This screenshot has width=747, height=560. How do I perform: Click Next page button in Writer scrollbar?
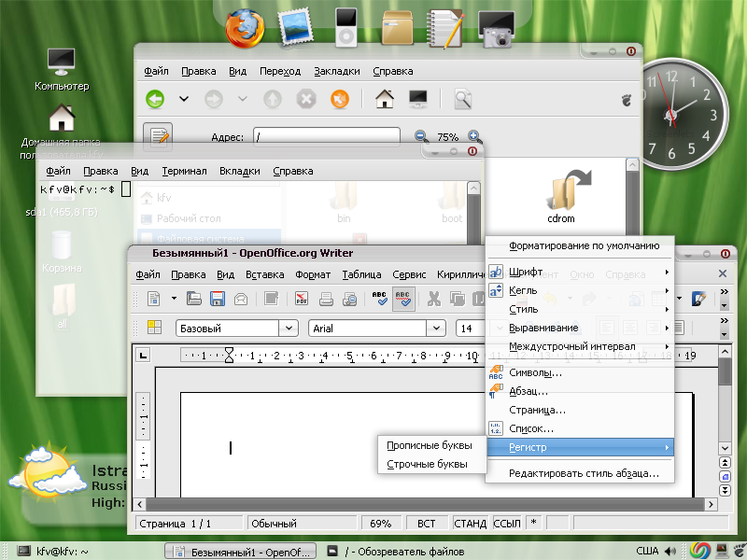(x=725, y=491)
